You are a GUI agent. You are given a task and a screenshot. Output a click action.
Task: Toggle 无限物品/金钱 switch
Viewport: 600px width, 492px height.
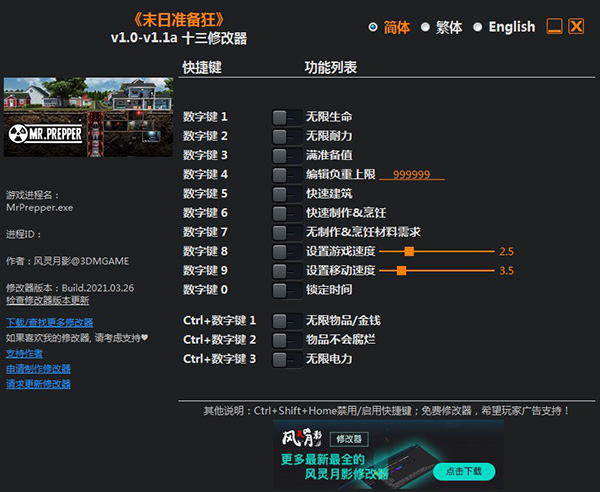tap(287, 321)
